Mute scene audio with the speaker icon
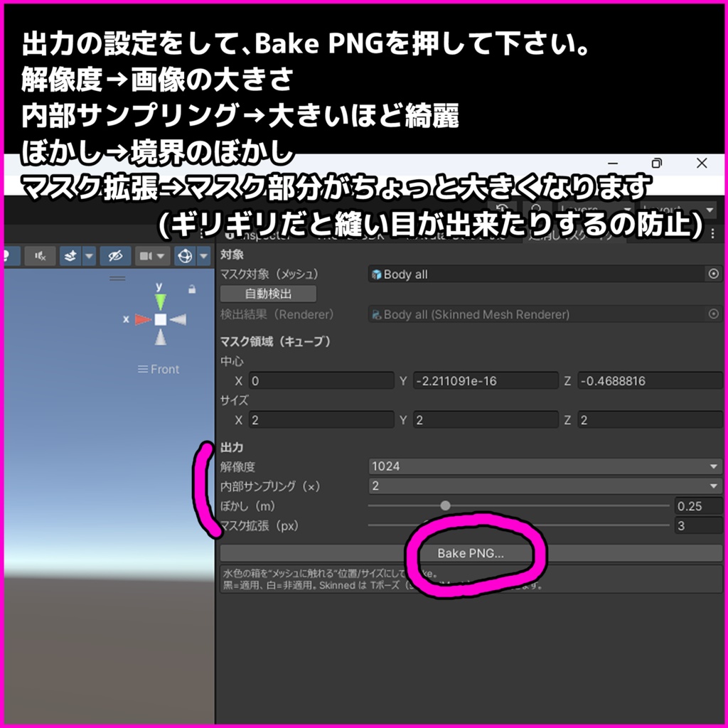The image size is (728, 728). click(41, 256)
